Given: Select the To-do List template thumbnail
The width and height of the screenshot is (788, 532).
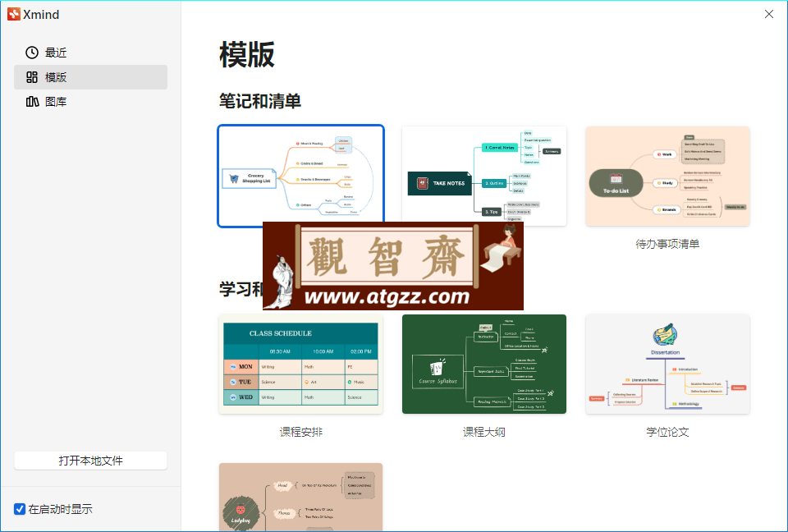Looking at the screenshot, I should 667,176.
